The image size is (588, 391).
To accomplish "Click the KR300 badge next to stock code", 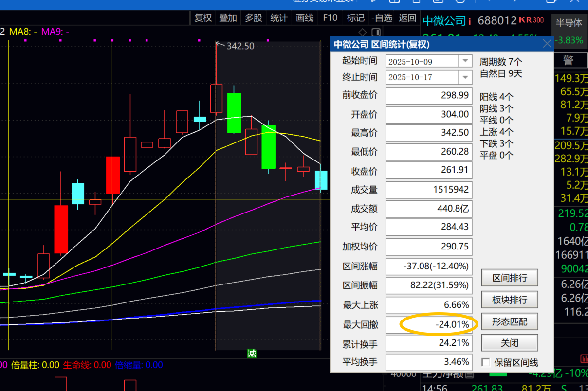I will coord(532,20).
